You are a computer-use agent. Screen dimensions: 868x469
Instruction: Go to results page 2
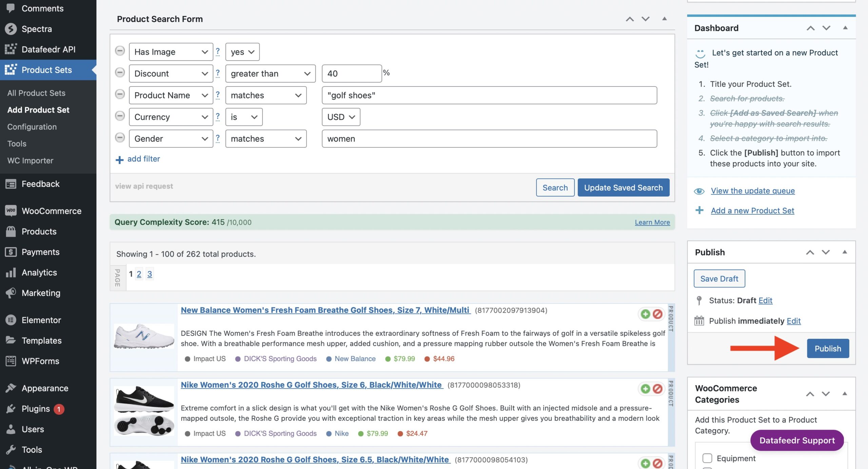point(139,274)
